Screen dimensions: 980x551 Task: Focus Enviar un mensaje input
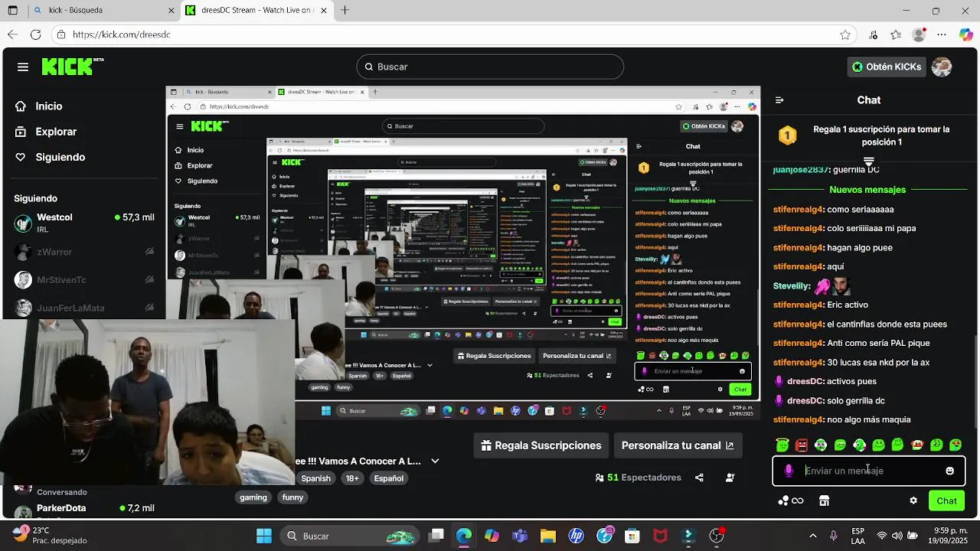[x=868, y=471]
